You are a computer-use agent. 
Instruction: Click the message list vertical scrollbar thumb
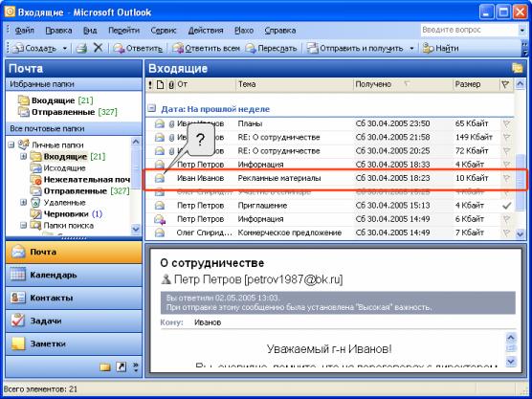[x=520, y=183]
